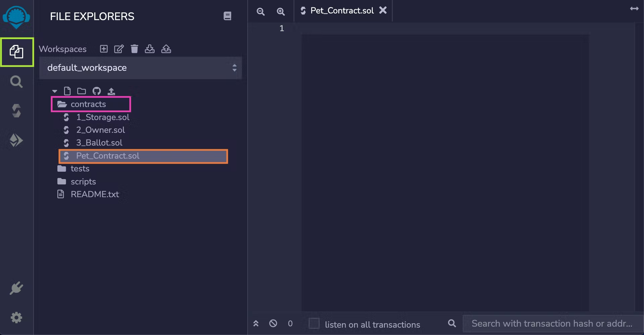Image resolution: width=644 pixels, height=335 pixels.
Task: Open 3_Ballot.sol file
Action: coord(99,143)
